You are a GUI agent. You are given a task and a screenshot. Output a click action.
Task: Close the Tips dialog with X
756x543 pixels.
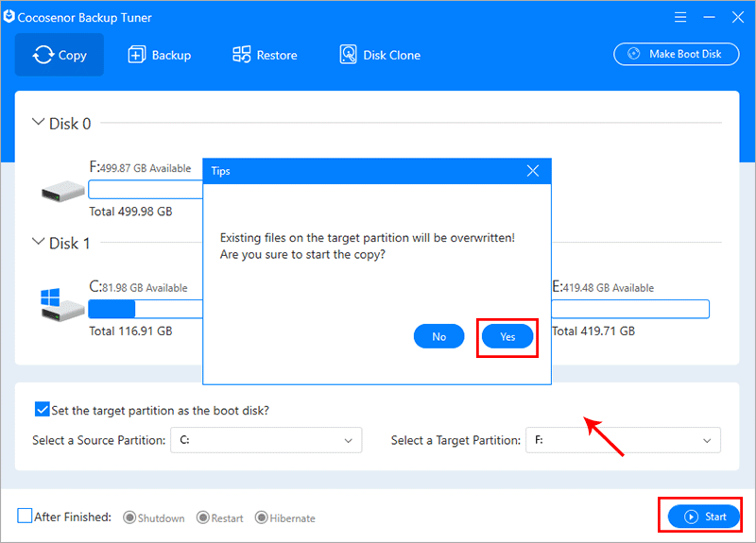point(533,171)
